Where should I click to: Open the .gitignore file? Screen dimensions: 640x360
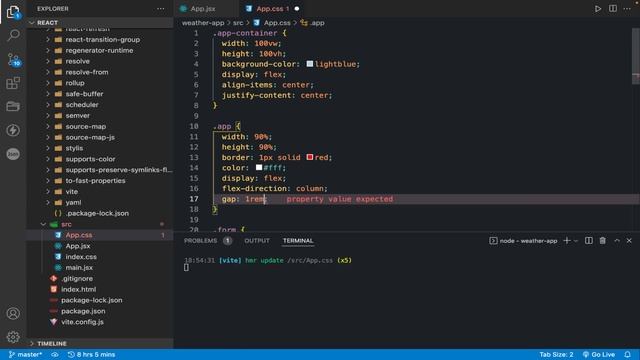pyautogui.click(x=77, y=278)
